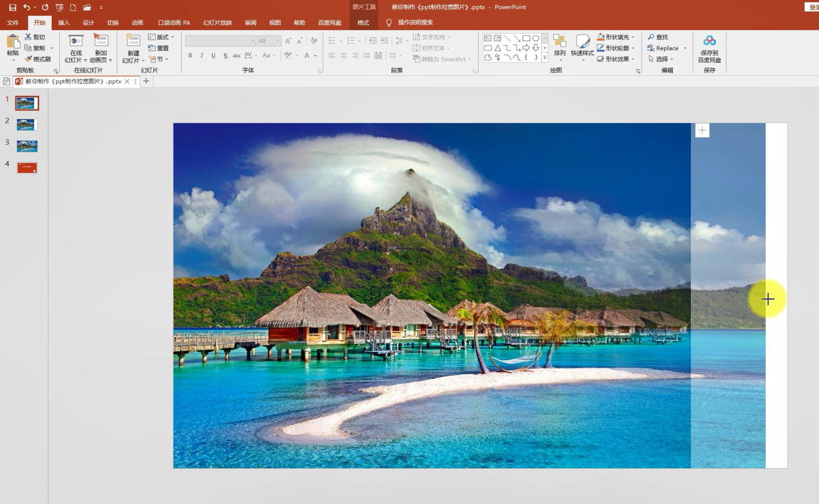Open 排列 arrange options
The height and width of the screenshot is (504, 819).
(x=560, y=47)
